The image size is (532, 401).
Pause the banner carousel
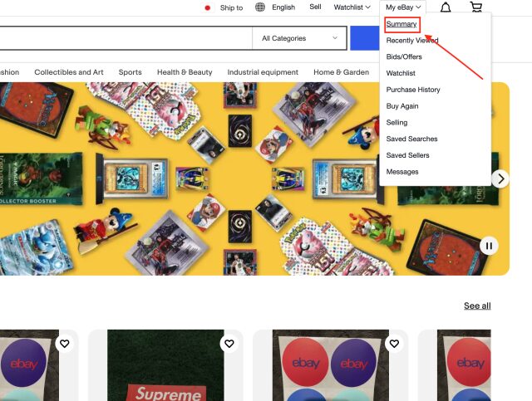point(489,246)
